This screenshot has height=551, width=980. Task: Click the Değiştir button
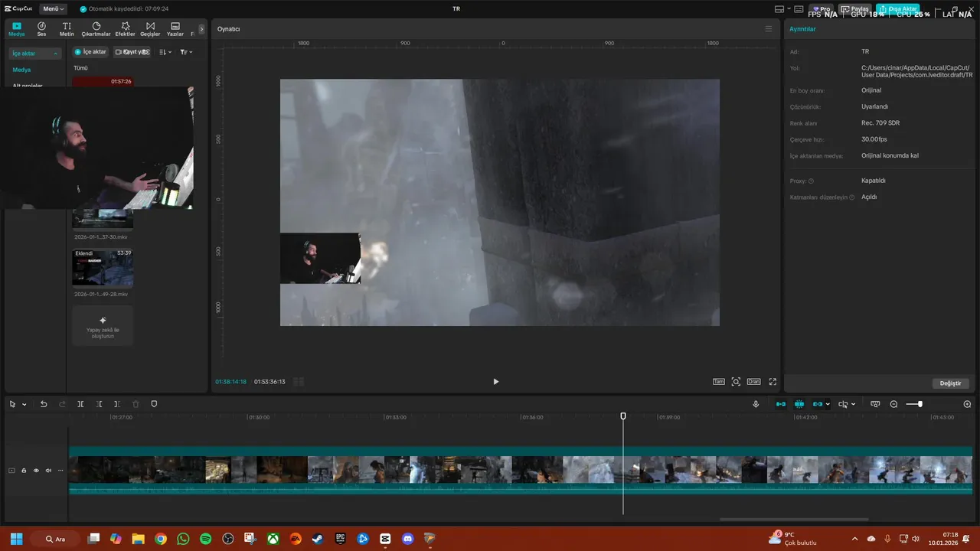(x=950, y=383)
